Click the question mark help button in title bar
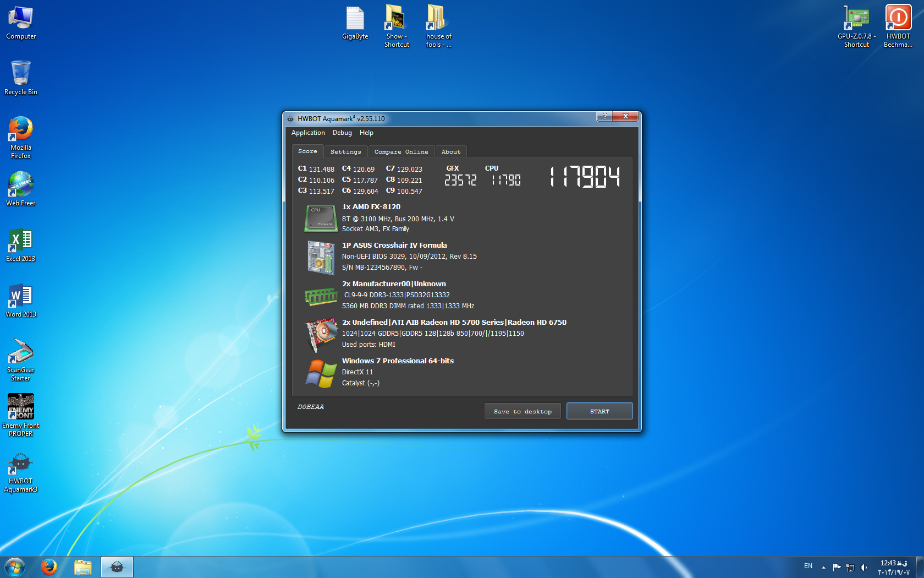This screenshot has height=578, width=924. click(x=604, y=116)
